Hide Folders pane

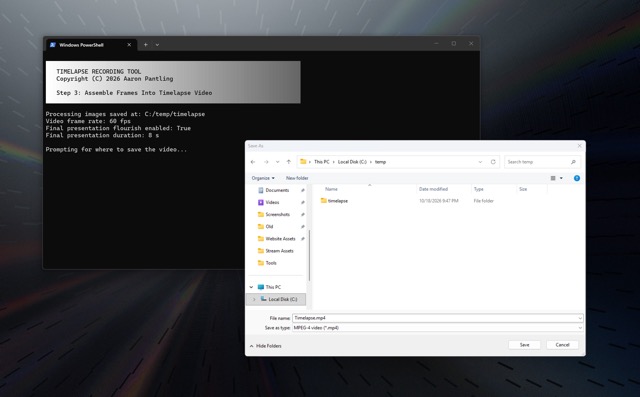[265, 346]
